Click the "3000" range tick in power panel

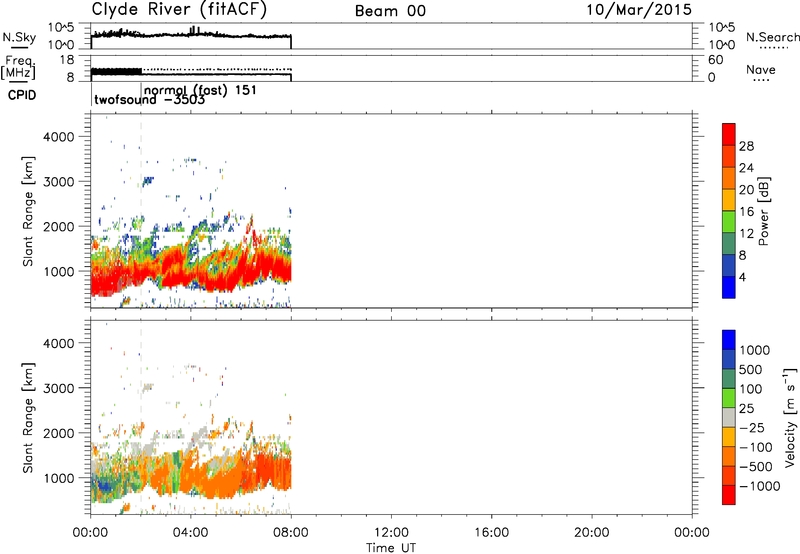(59, 182)
